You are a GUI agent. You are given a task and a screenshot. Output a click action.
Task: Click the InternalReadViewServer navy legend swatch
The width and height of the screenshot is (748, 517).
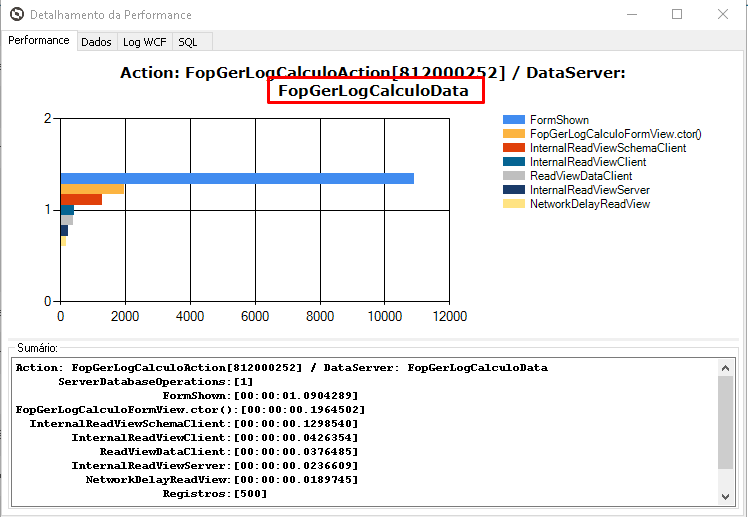pyautogui.click(x=514, y=190)
